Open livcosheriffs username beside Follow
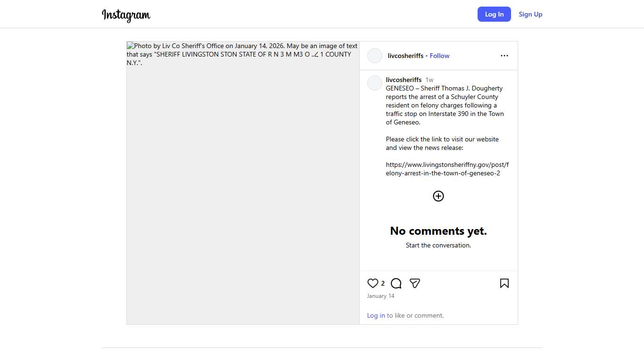The width and height of the screenshot is (644, 362). (x=405, y=56)
